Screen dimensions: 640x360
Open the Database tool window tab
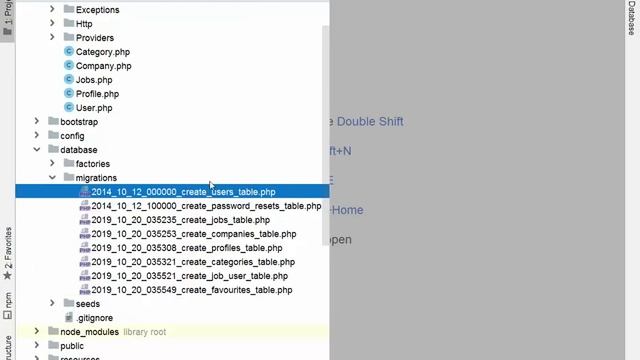[631, 18]
